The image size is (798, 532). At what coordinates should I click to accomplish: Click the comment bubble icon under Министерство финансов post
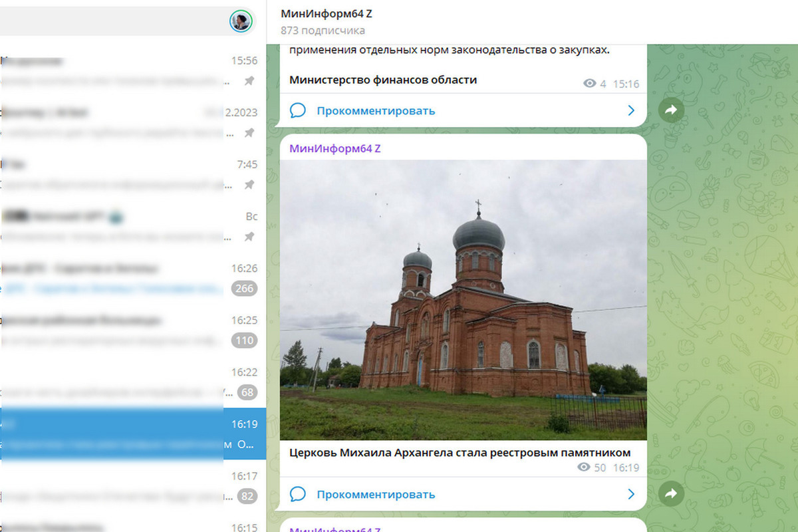(298, 110)
